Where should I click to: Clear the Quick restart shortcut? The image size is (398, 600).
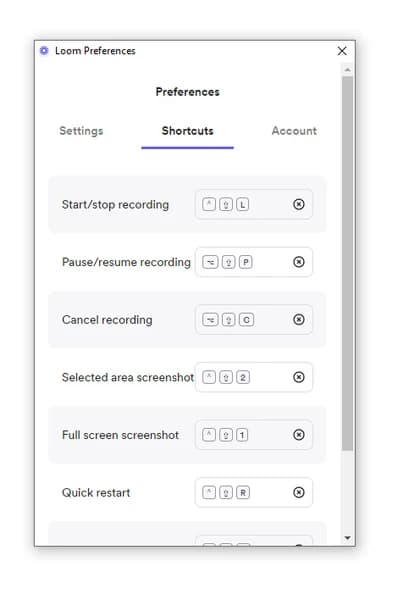298,492
